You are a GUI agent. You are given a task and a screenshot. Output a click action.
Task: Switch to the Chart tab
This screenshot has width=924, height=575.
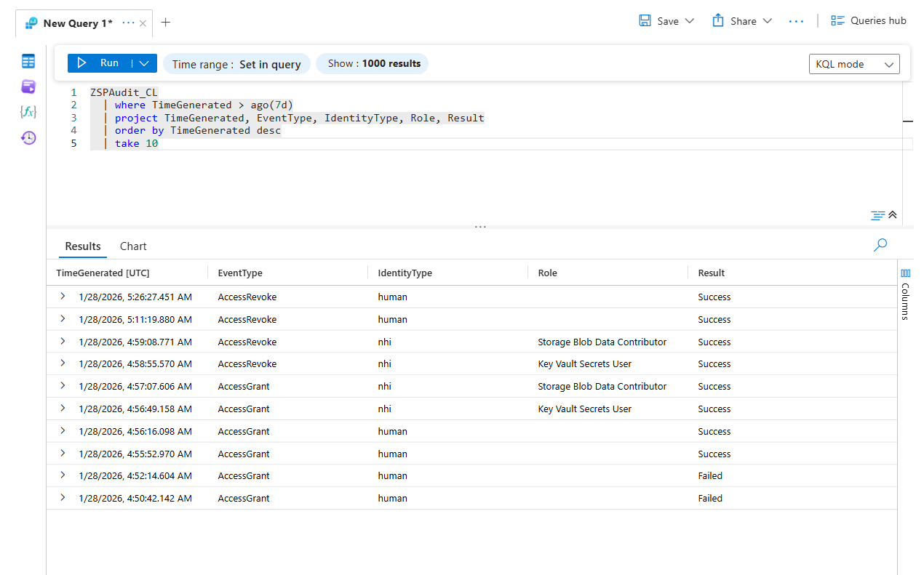pos(132,246)
